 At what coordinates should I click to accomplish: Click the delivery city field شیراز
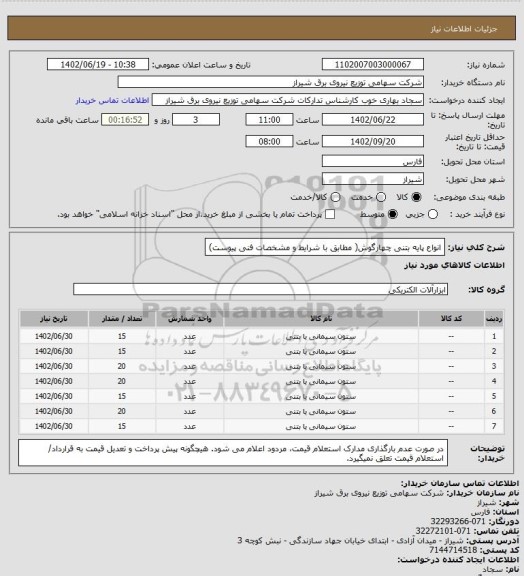(x=373, y=179)
